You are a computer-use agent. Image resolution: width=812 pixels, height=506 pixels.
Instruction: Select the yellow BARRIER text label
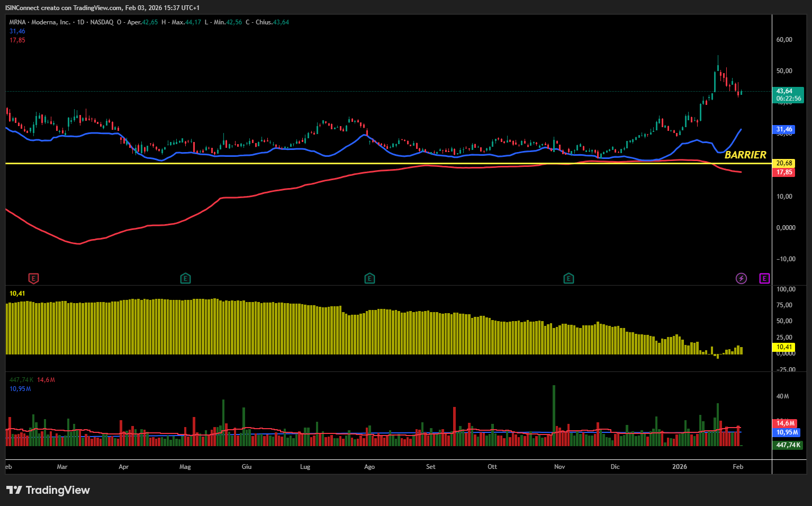(x=745, y=155)
